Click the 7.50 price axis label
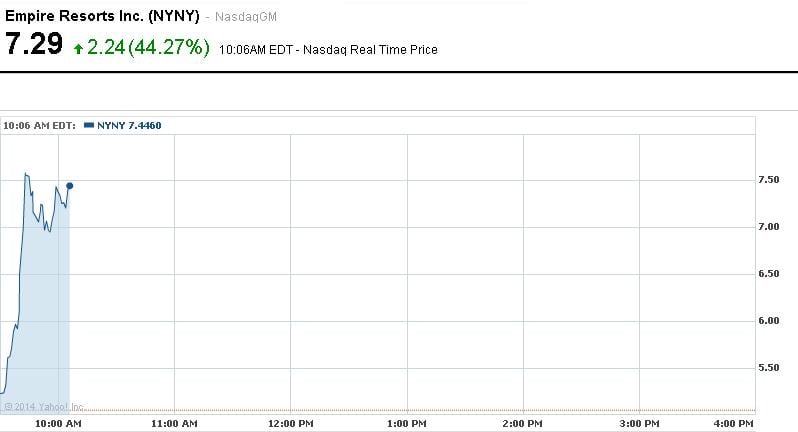 (772, 180)
